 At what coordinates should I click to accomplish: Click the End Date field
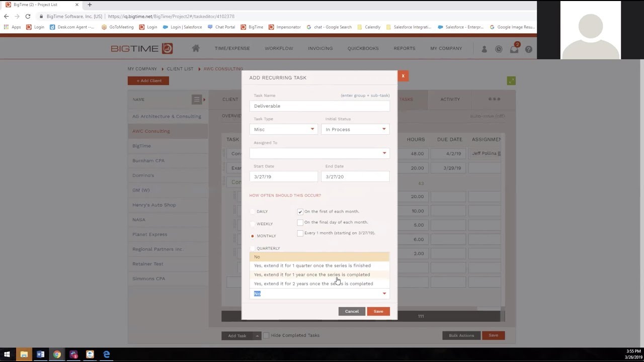point(355,176)
